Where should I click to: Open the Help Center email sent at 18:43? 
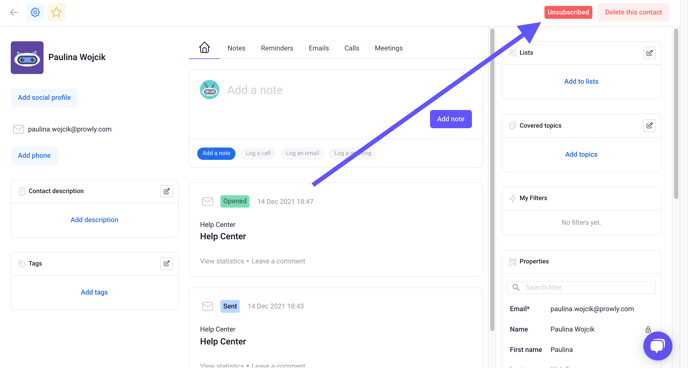pyautogui.click(x=223, y=342)
